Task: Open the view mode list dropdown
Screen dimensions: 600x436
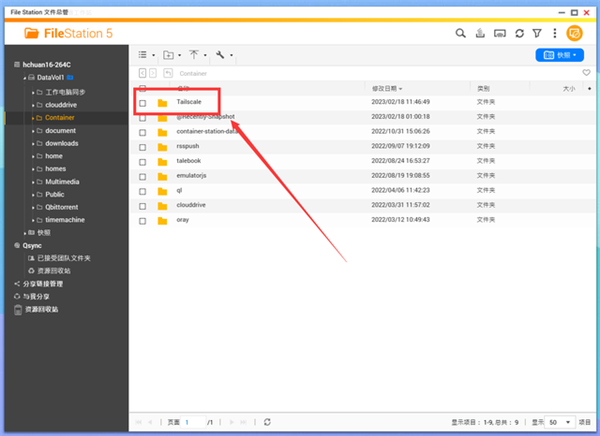Action: (x=146, y=55)
